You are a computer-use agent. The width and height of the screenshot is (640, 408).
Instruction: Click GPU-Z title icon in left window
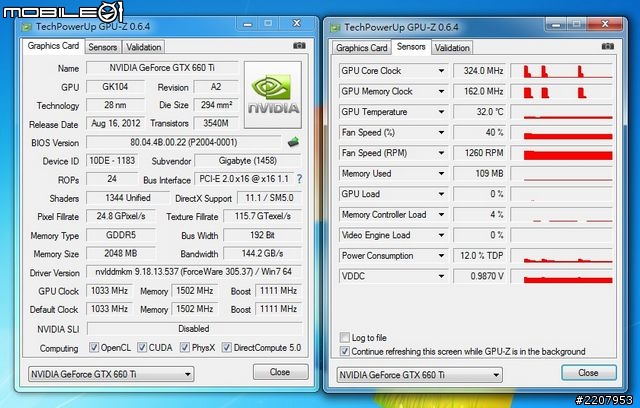(27, 27)
